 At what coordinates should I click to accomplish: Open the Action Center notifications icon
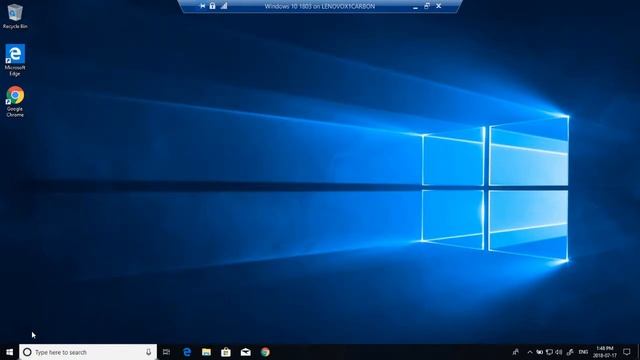coord(627,352)
